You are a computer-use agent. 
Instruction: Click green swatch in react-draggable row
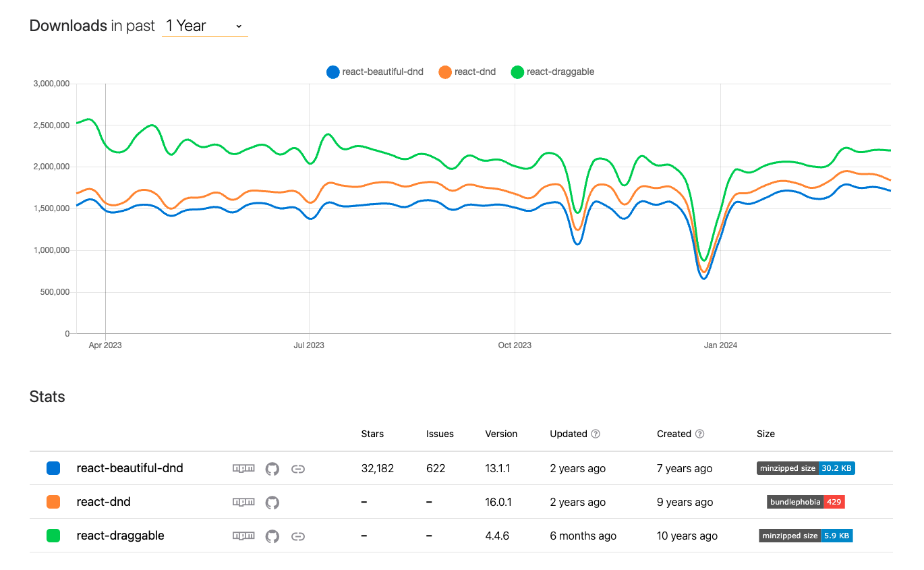pyautogui.click(x=53, y=536)
